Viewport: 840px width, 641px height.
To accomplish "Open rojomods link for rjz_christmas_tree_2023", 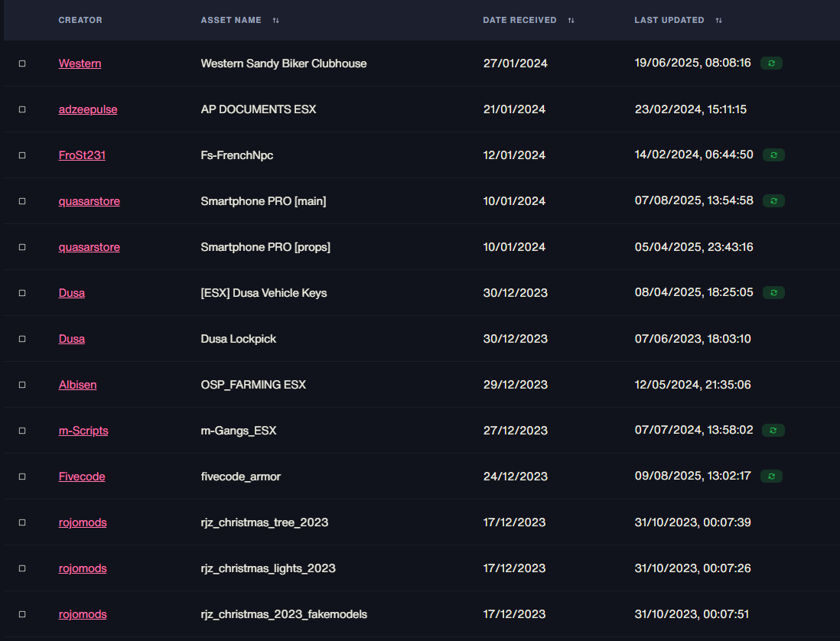I will coord(83,522).
